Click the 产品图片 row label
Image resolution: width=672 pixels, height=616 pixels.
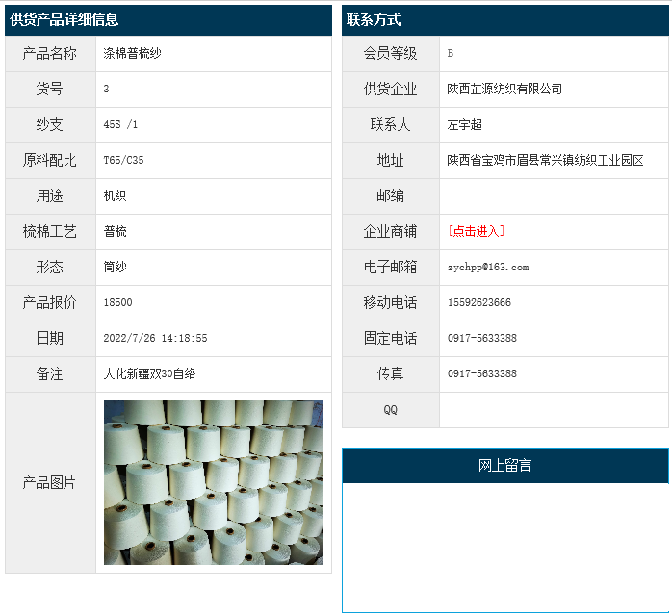point(50,482)
